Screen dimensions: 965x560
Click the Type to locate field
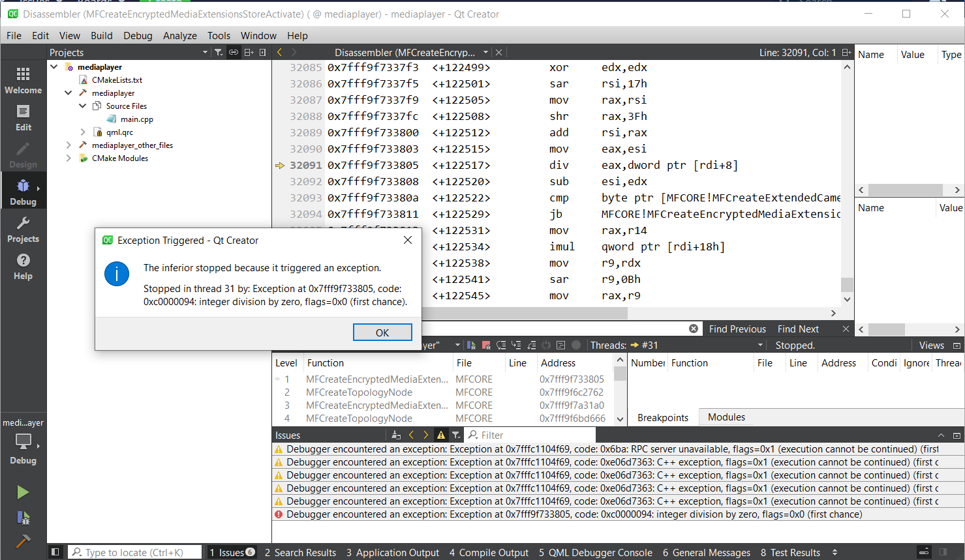pos(134,552)
